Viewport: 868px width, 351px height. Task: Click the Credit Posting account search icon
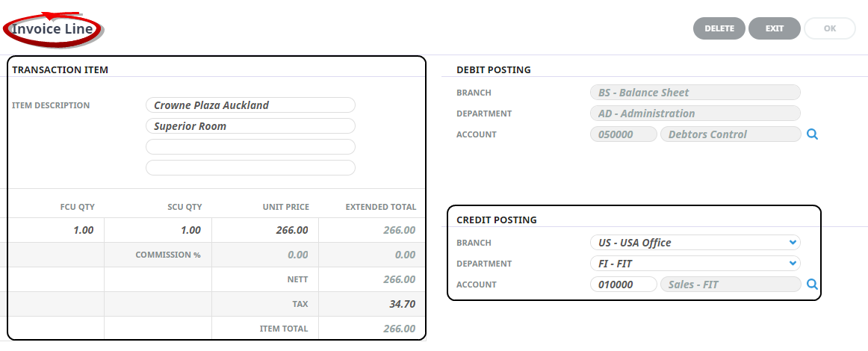(813, 285)
